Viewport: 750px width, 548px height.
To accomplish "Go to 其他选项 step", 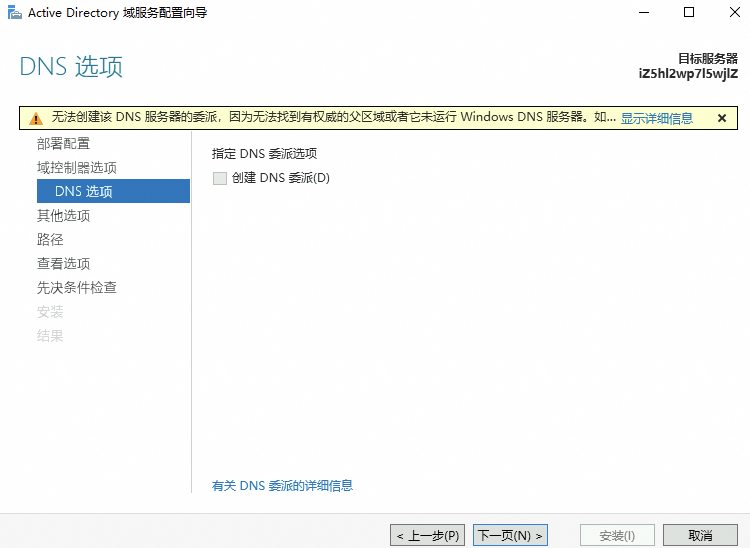I will (x=63, y=216).
